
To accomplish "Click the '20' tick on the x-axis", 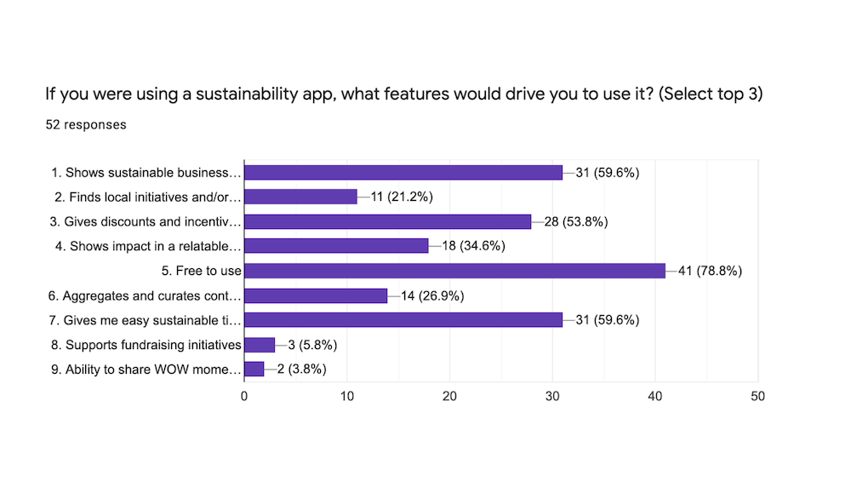I will [449, 396].
